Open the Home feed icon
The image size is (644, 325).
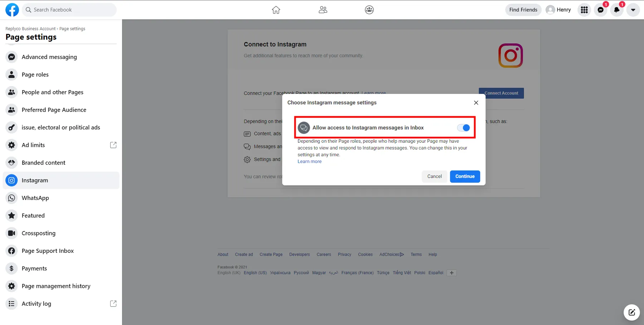tap(276, 10)
